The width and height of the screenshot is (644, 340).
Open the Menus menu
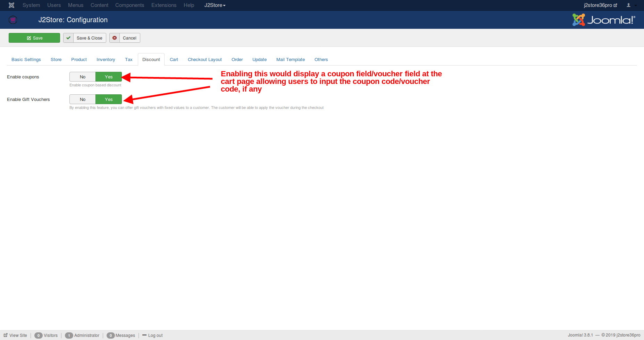coord(76,5)
